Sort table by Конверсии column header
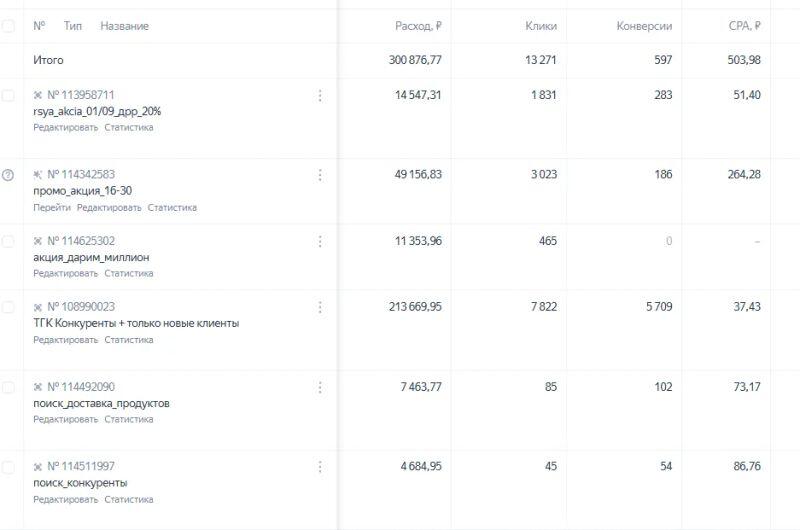 [644, 26]
